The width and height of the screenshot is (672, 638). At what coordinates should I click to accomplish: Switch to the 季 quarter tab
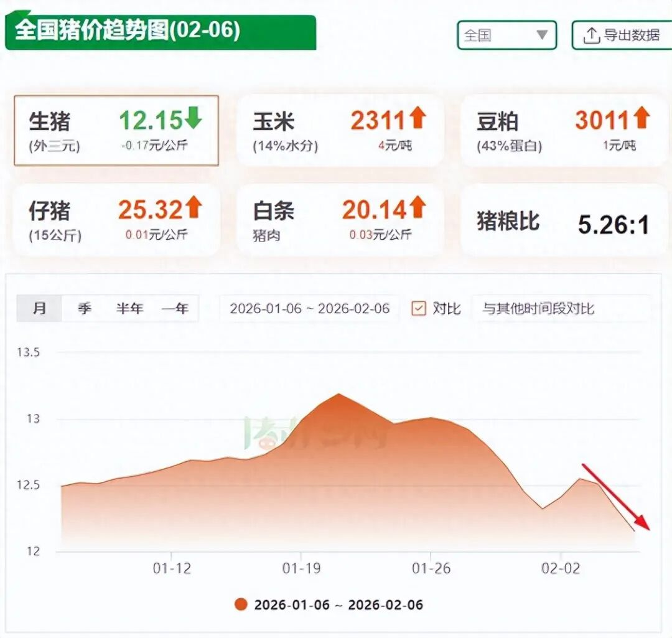pyautogui.click(x=85, y=309)
